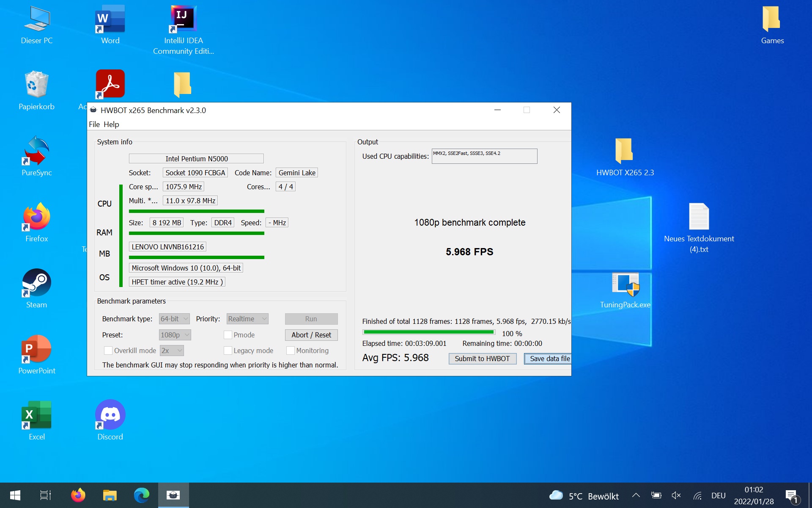Open the Windows Start menu
812x508 pixels.
[x=15, y=495]
